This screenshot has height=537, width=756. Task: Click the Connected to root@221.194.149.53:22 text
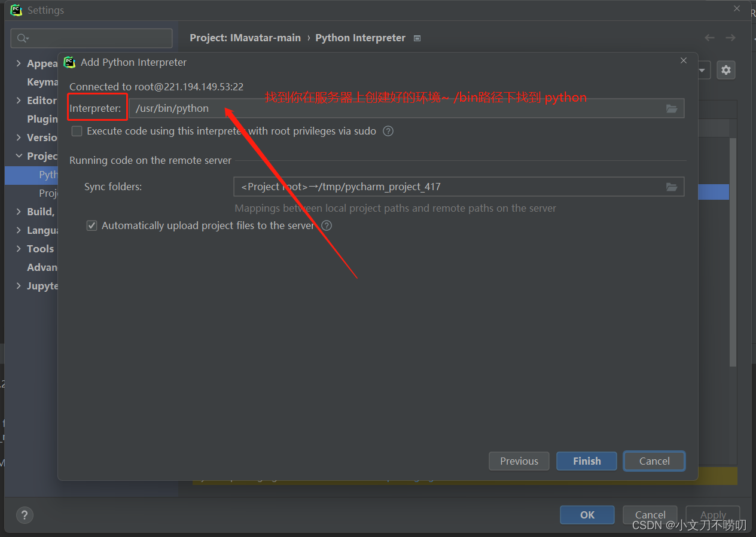click(157, 87)
